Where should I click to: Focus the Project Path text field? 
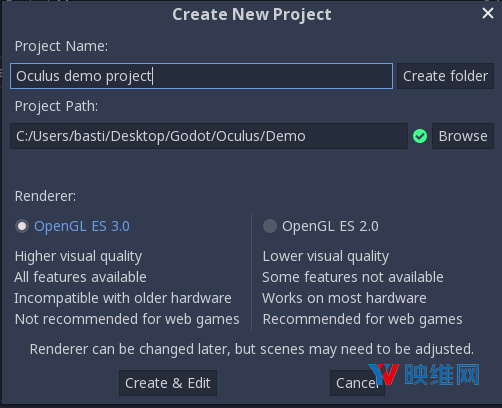209,136
